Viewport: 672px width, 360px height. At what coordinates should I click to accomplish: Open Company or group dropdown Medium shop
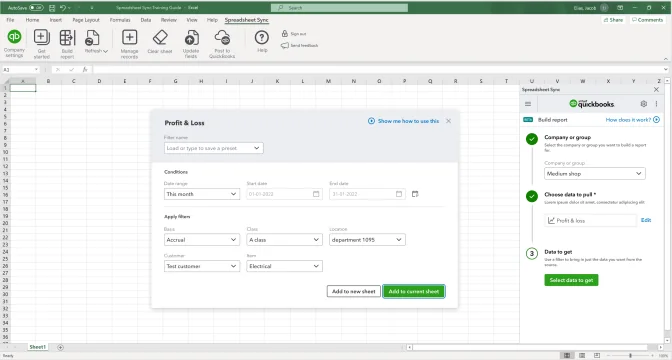pyautogui.click(x=595, y=174)
